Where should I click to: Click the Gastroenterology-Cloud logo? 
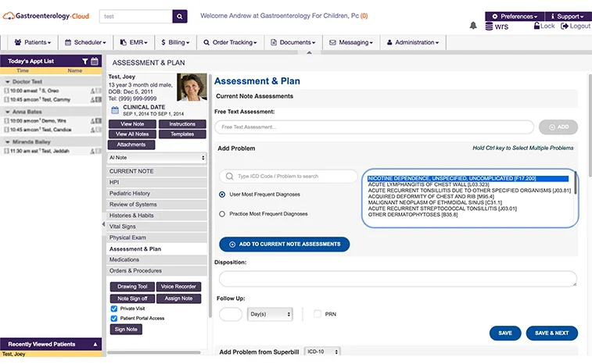[x=46, y=16]
